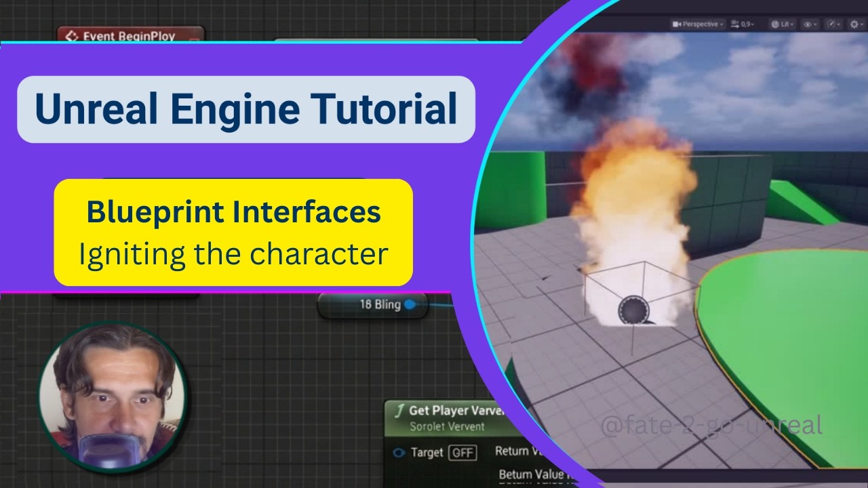Click the Igniting the character subtitle
The width and height of the screenshot is (868, 488).
[233, 254]
